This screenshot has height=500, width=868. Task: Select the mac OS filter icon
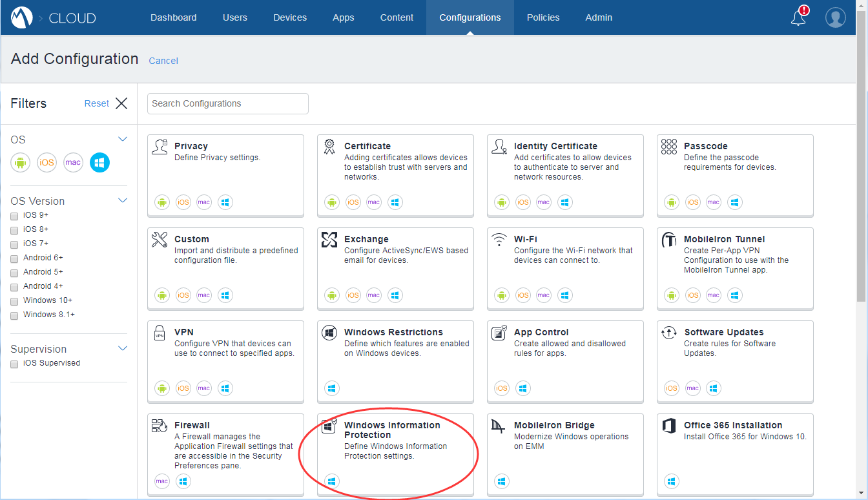73,162
